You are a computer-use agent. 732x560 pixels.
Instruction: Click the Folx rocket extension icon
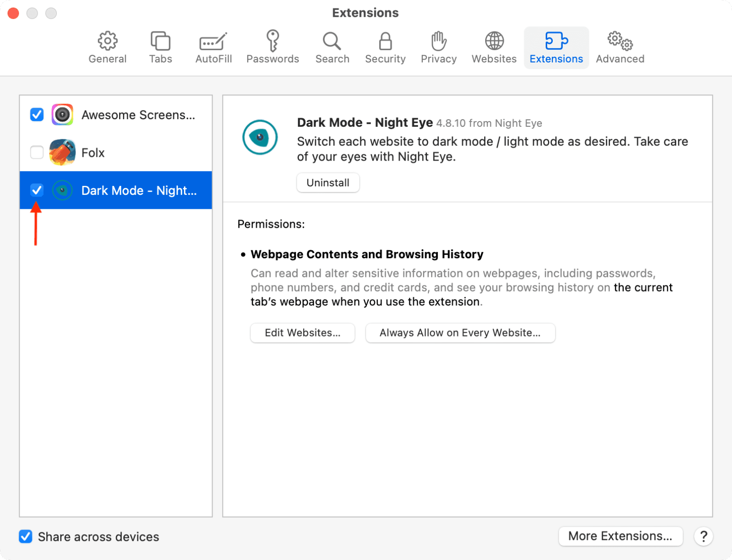click(x=62, y=153)
